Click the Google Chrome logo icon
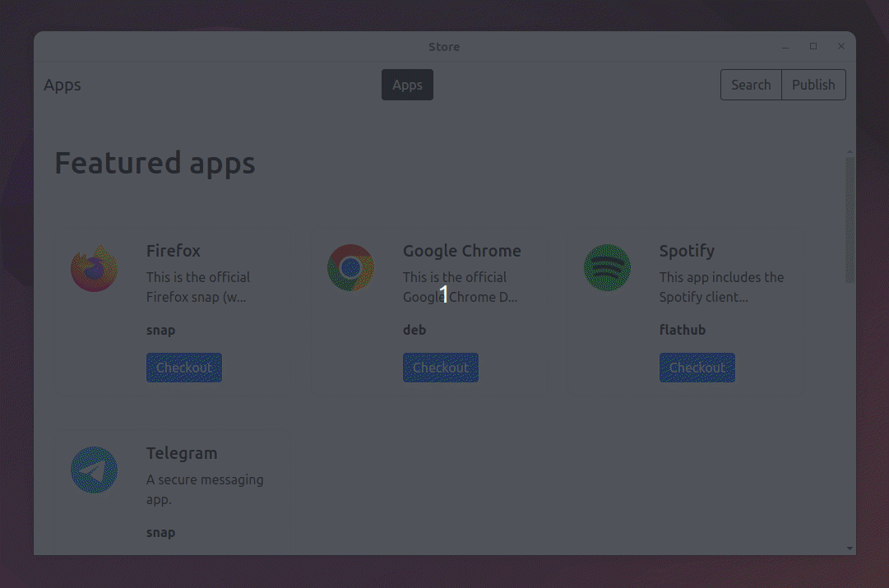Image resolution: width=889 pixels, height=588 pixels. tap(350, 268)
